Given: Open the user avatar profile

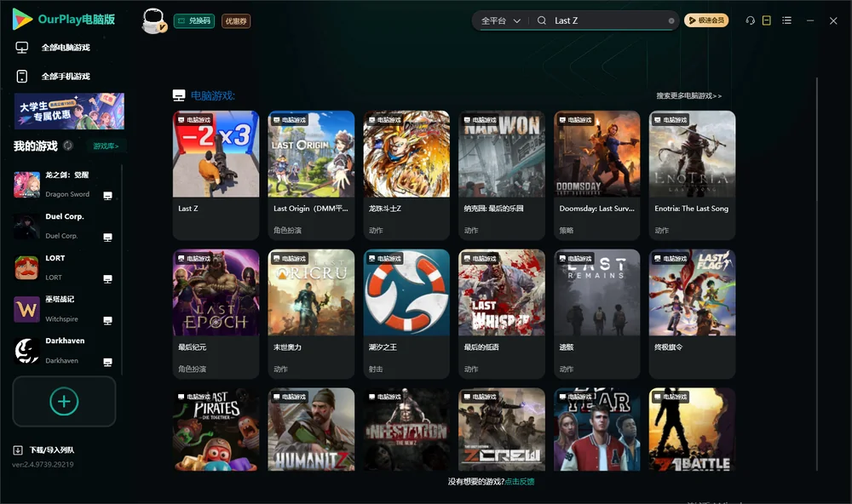Looking at the screenshot, I should tap(153, 20).
